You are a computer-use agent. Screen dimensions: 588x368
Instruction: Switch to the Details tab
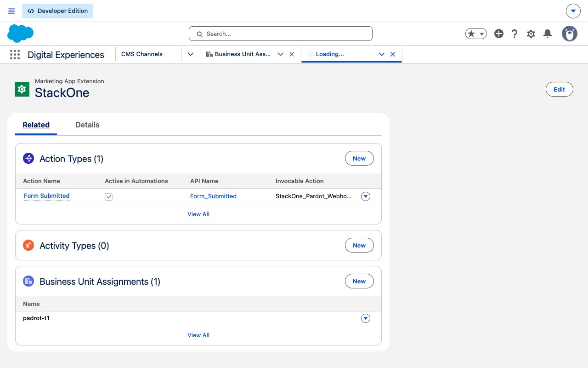point(87,125)
